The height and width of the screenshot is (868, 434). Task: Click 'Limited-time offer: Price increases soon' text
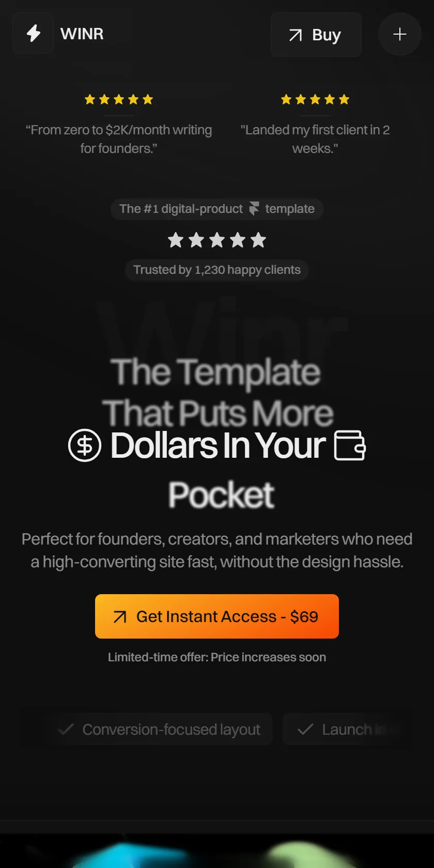coord(217,657)
